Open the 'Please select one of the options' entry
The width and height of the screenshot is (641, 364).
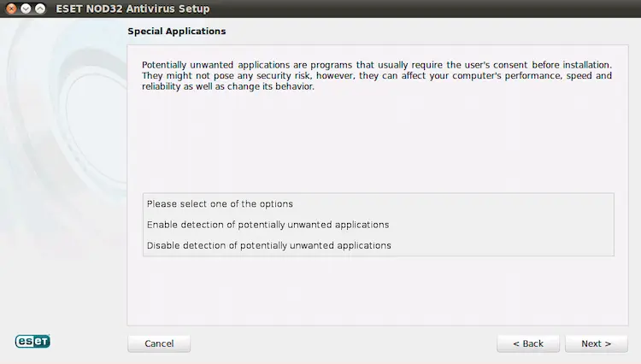(x=220, y=204)
